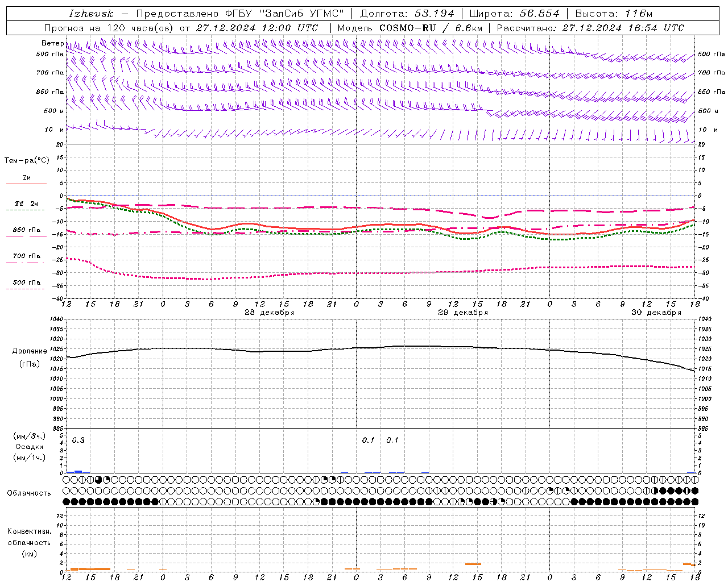728x582 pixels.
Task: Click the Модель COSMO-RU / 6.6км label
Action: 410,28
